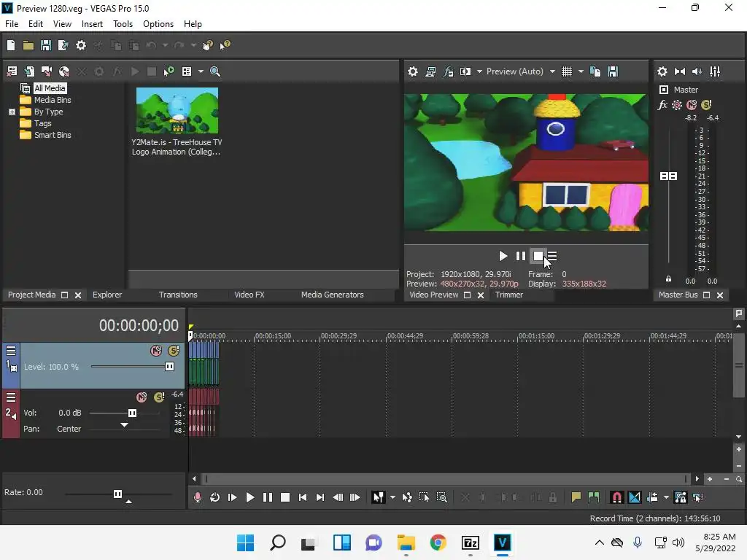Mute audio track 2
747x560 pixels.
pos(142,397)
